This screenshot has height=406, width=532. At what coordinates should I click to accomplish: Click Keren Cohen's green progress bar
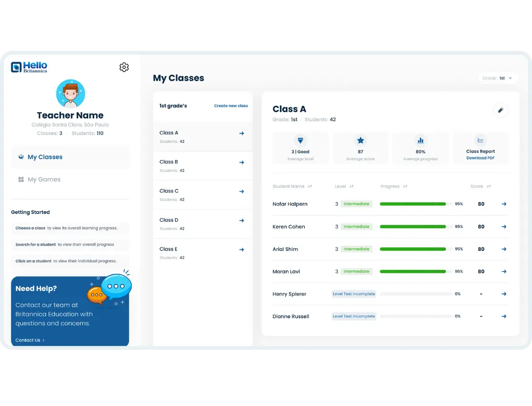413,227
